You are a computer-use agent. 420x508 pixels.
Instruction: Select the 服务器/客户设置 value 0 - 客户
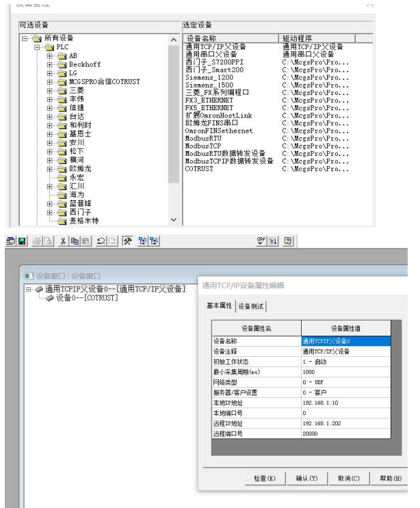346,392
